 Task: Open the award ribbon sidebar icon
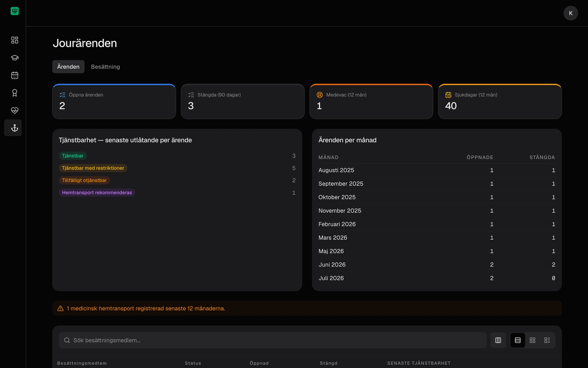14,93
